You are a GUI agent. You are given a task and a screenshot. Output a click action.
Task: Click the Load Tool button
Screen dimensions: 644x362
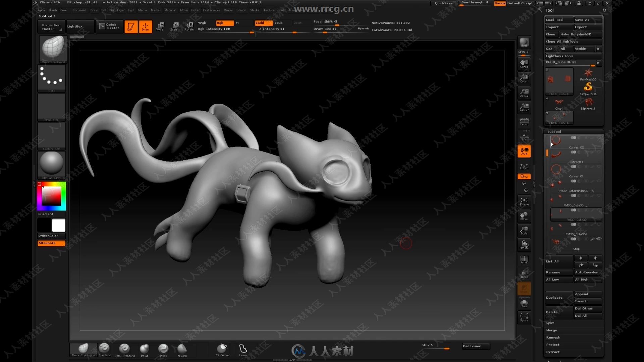click(x=559, y=20)
